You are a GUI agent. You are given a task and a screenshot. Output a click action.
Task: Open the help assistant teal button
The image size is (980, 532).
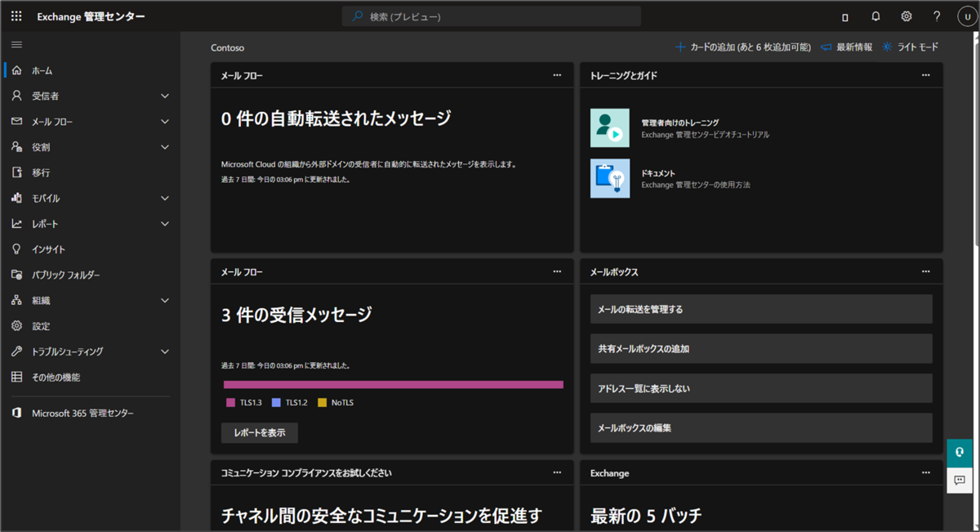[960, 452]
